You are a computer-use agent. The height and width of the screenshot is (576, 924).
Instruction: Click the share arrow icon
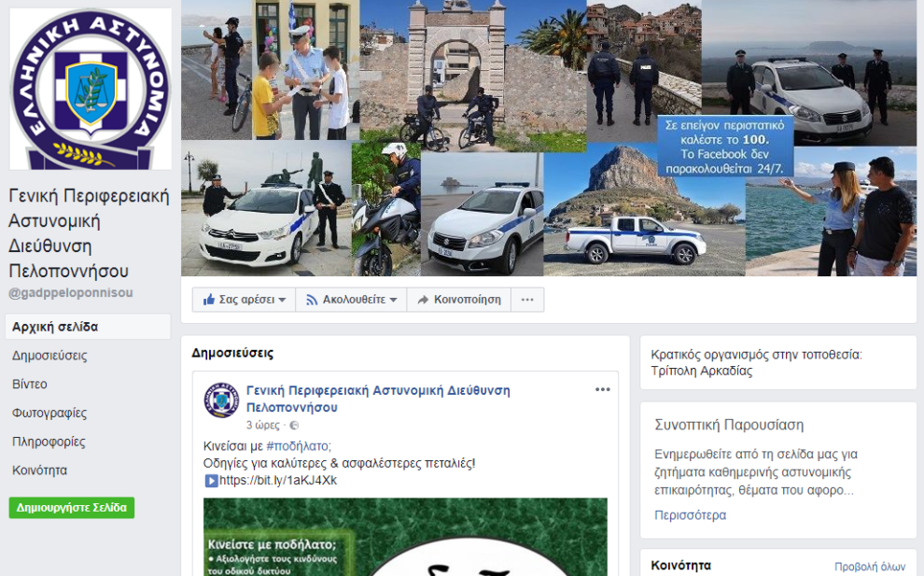(x=423, y=300)
